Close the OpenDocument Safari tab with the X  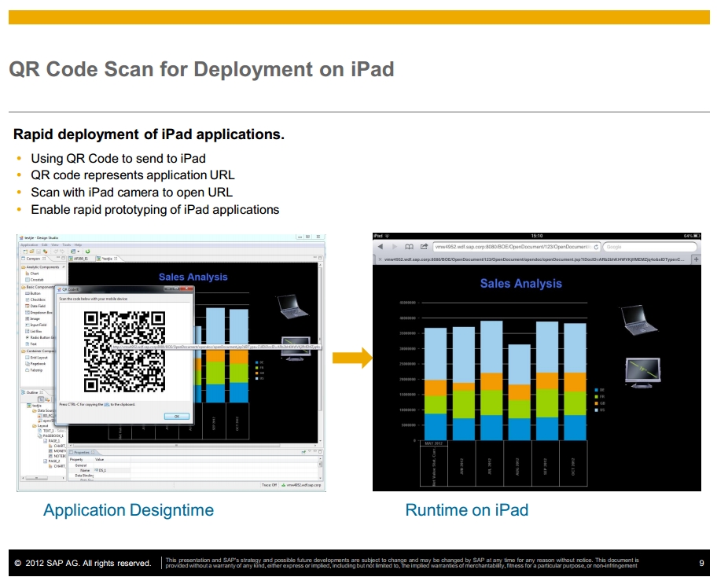380,259
